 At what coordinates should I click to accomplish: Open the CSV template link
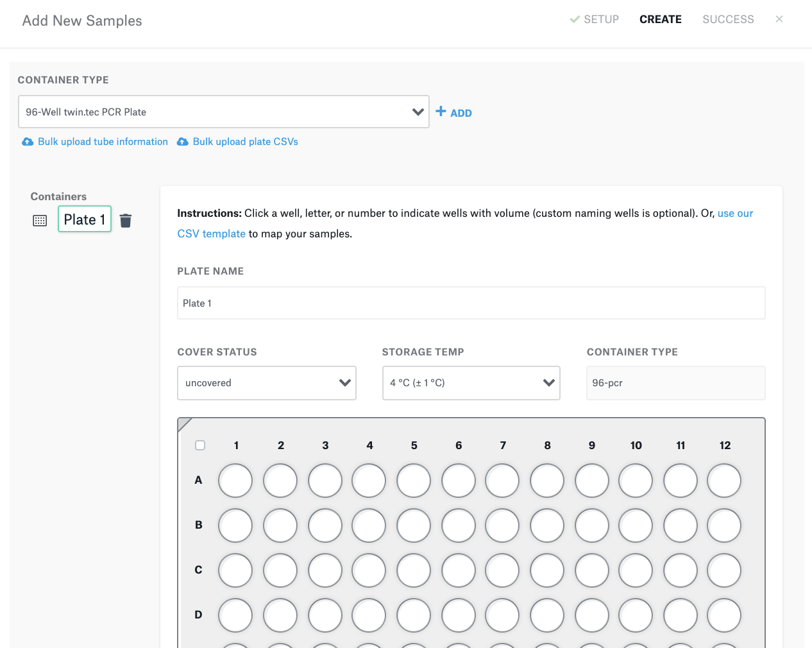[x=211, y=233]
